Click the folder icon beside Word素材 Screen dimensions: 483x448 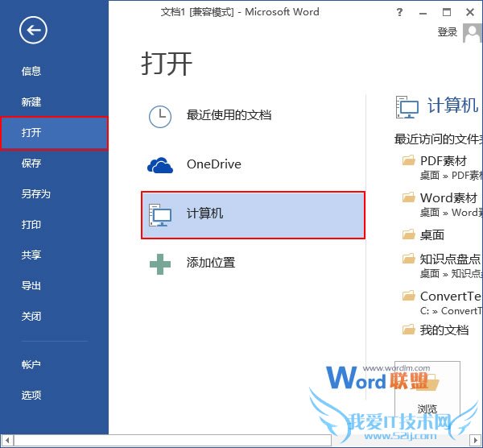409,197
